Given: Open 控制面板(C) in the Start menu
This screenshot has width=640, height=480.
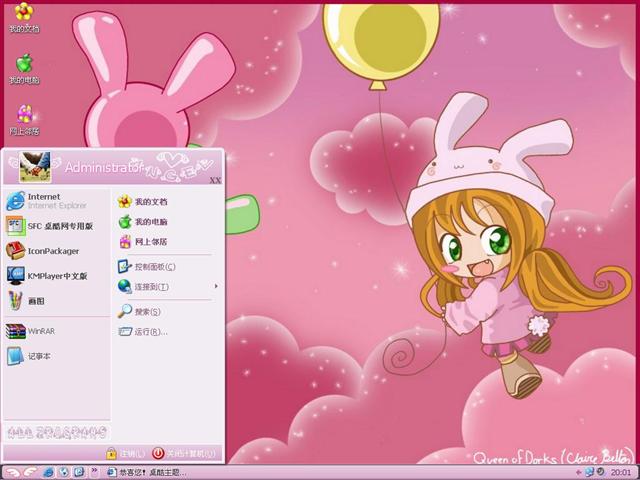Looking at the screenshot, I should click(x=155, y=267).
